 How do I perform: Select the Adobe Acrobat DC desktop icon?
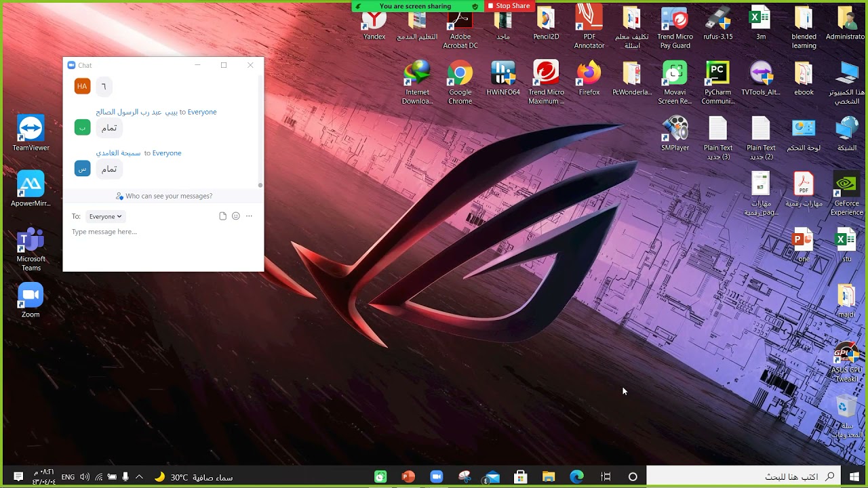pyautogui.click(x=460, y=27)
